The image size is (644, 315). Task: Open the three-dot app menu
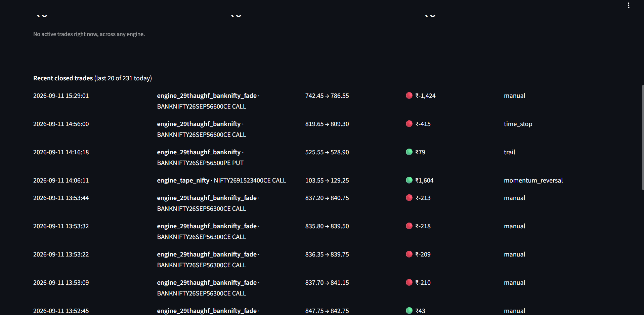coord(629,5)
